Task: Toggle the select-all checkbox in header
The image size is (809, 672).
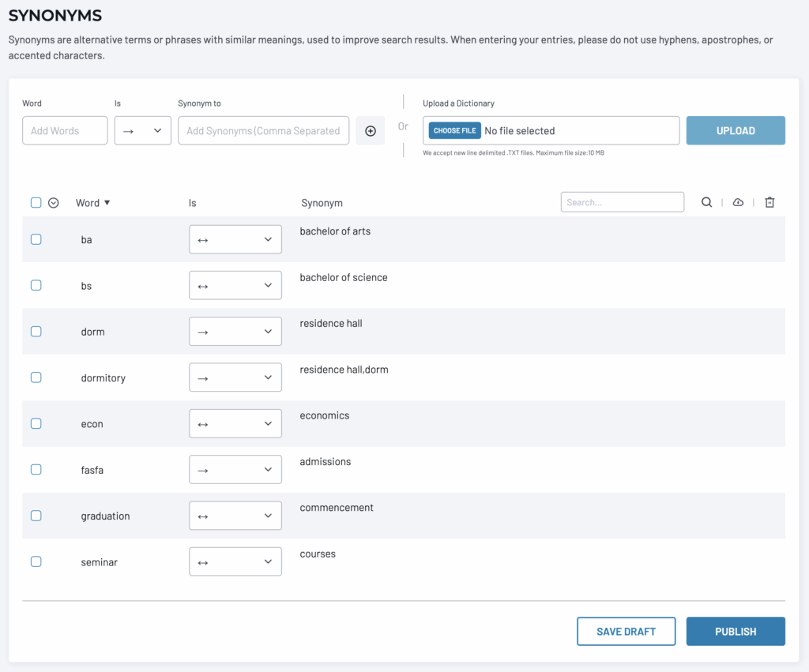Action: point(36,202)
